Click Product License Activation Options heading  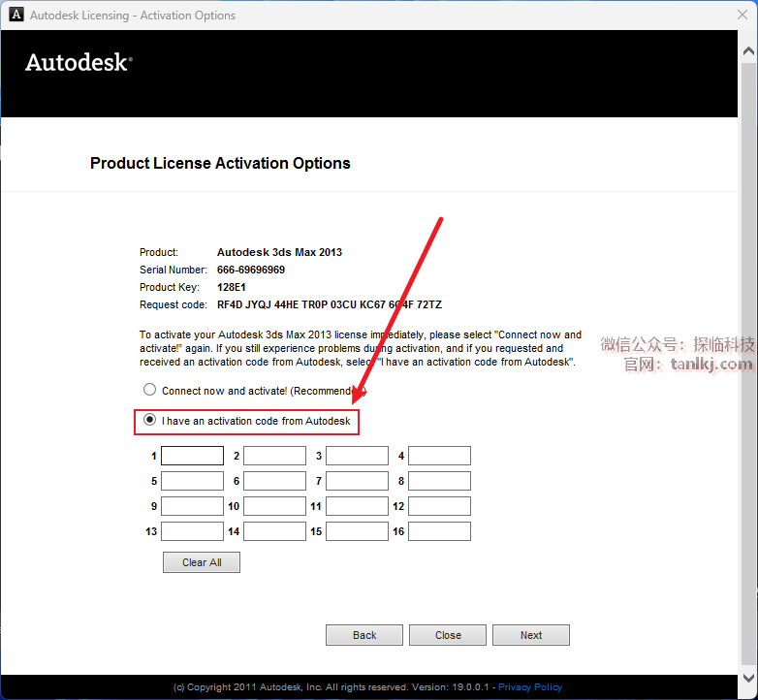220,164
